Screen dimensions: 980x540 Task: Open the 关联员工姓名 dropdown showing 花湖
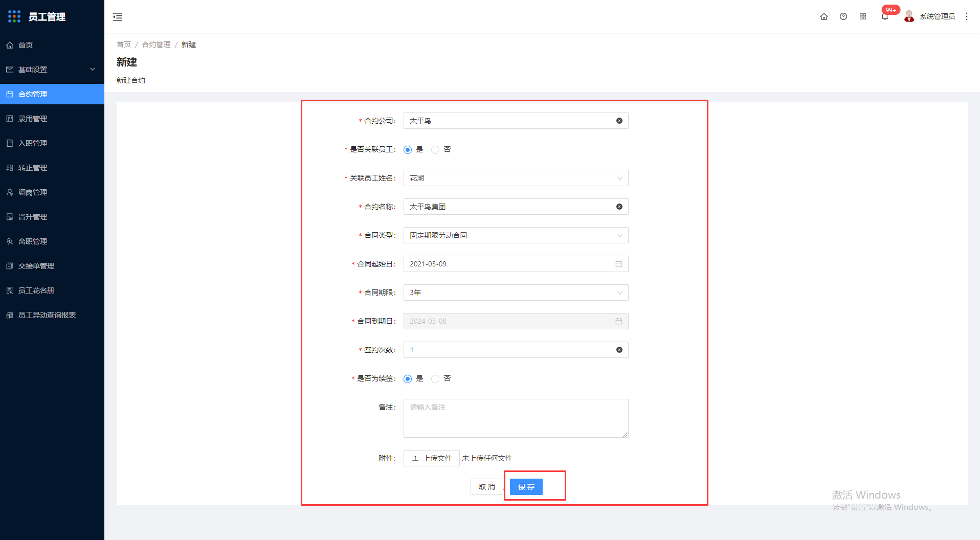[x=516, y=178]
